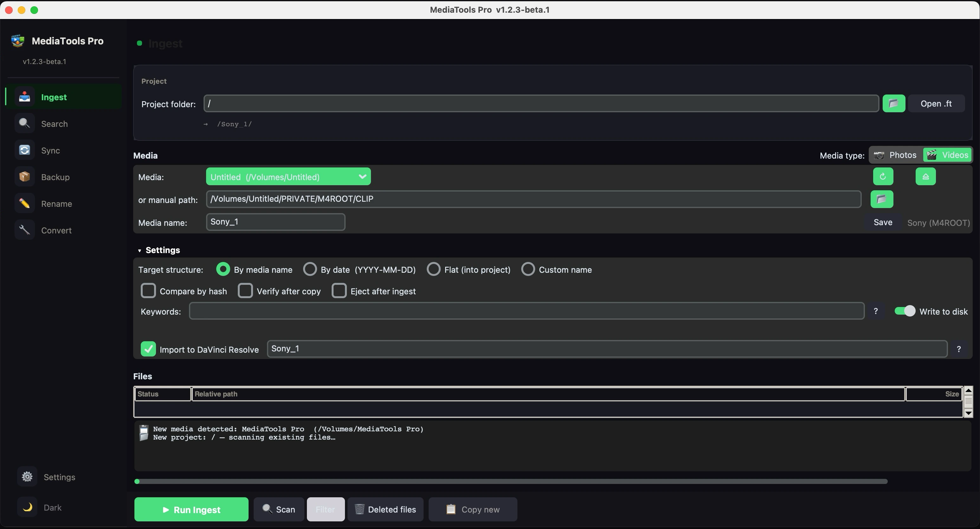This screenshot has width=980, height=529.
Task: Select the Videos media type tab
Action: coord(947,155)
